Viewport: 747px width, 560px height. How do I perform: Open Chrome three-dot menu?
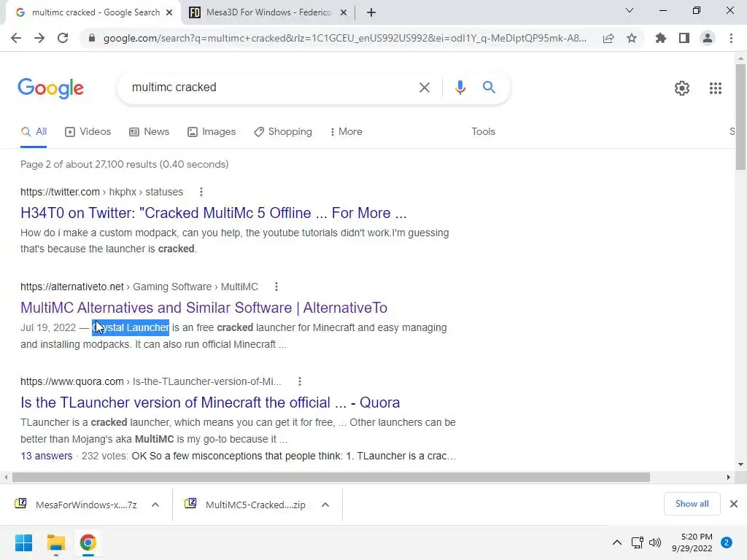[x=731, y=38]
